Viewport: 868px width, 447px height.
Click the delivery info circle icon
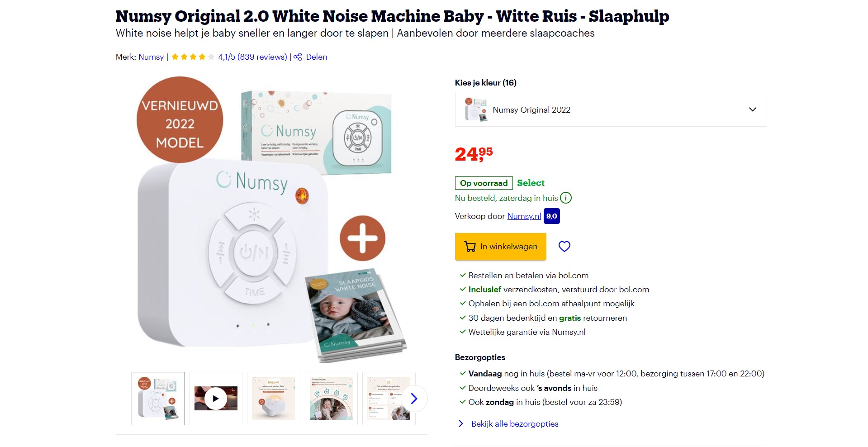click(x=566, y=198)
